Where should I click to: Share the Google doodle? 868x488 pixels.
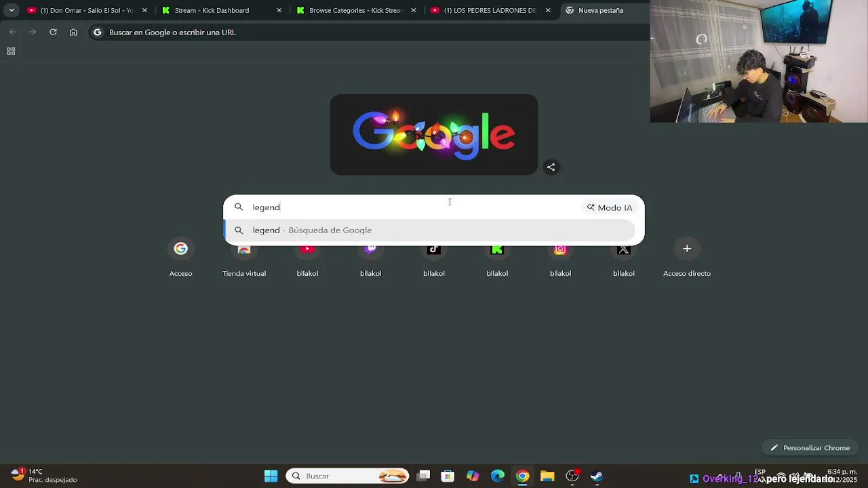pyautogui.click(x=551, y=167)
